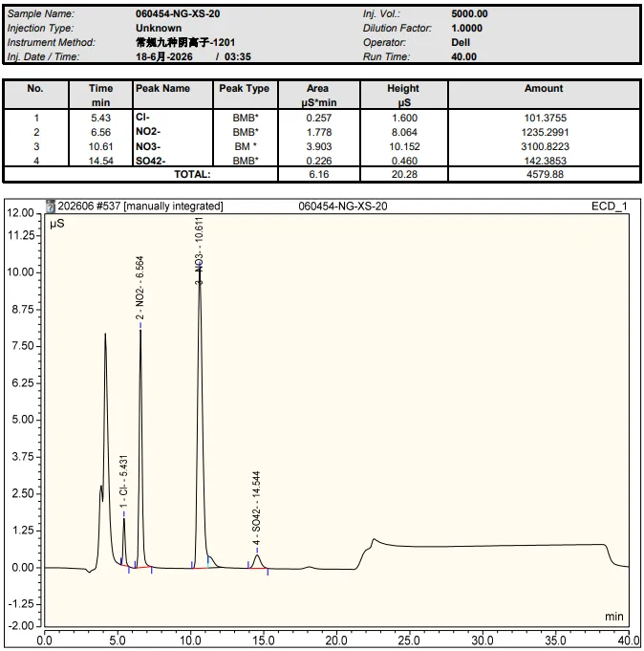
Task: Select the Instrument Method value ending -1201
Action: click(185, 42)
